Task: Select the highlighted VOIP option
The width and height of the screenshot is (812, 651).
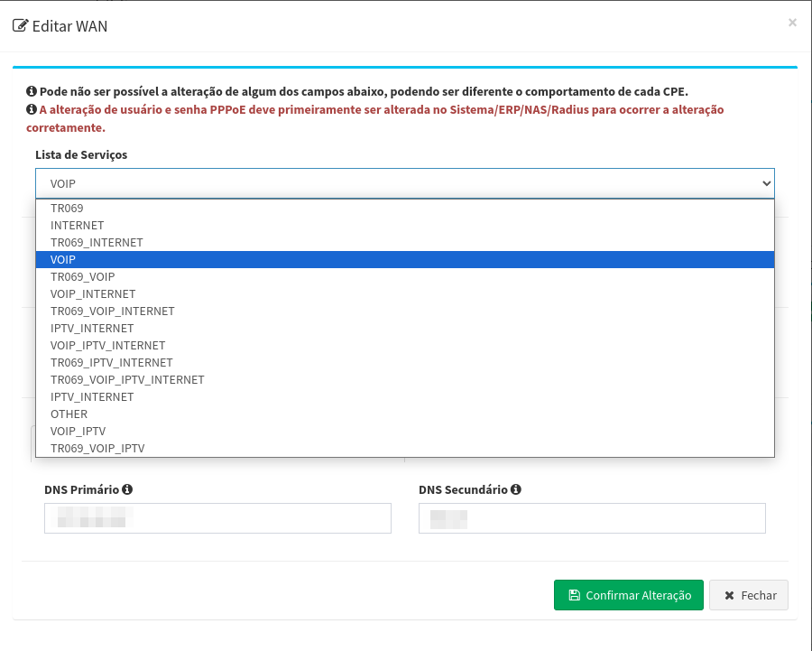Action: tap(63, 259)
